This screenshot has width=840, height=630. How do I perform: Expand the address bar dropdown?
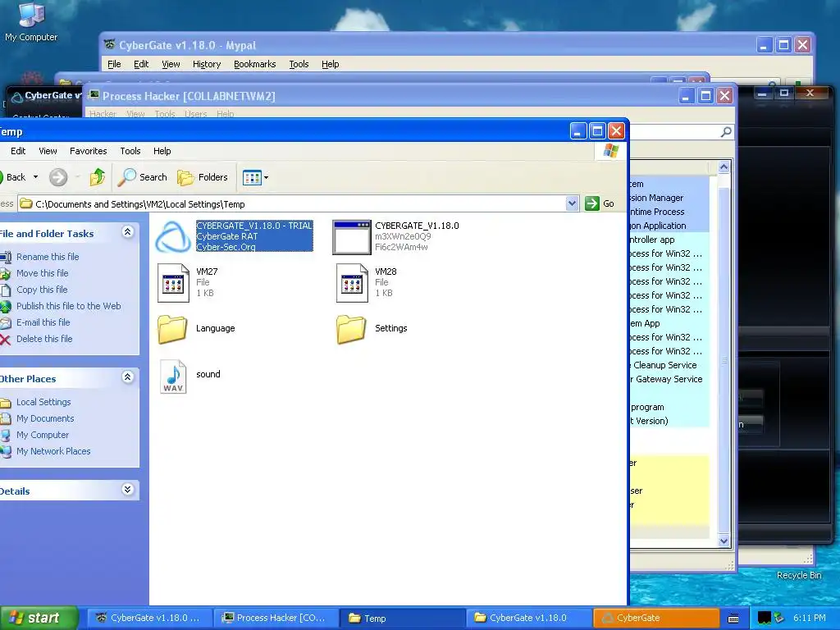pyautogui.click(x=572, y=203)
